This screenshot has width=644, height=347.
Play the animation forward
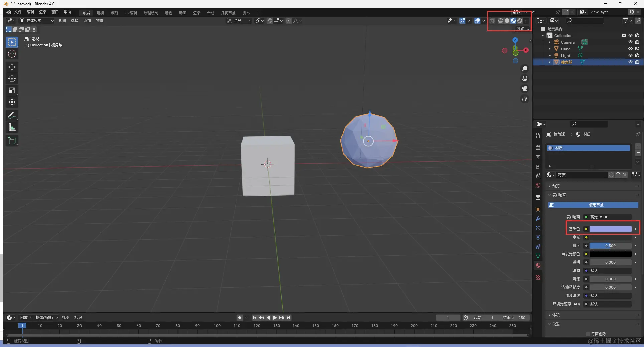(x=275, y=318)
